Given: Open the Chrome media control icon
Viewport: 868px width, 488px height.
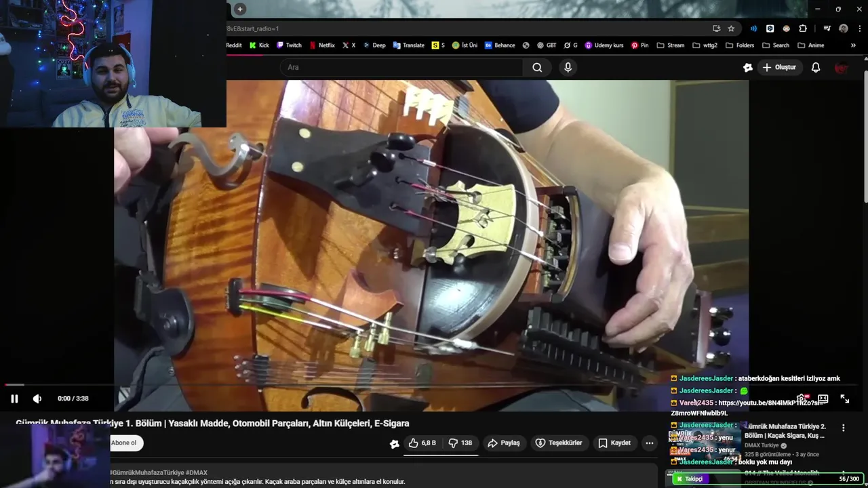Looking at the screenshot, I should tap(827, 28).
